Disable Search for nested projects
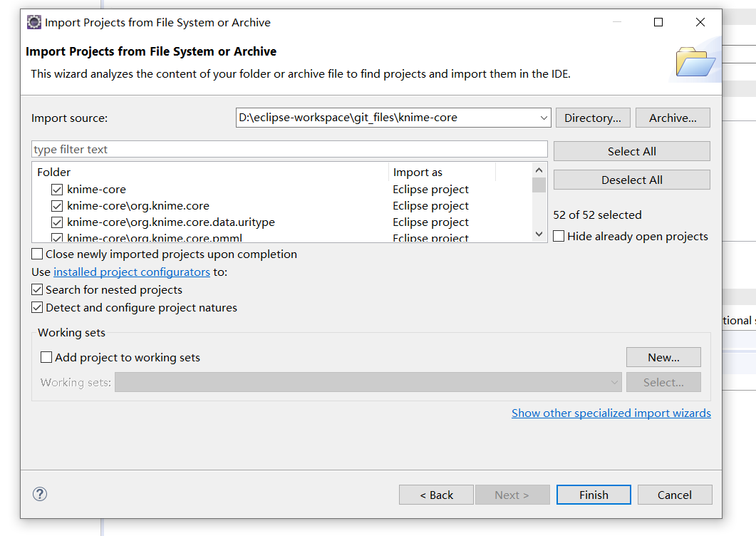Viewport: 756px width, 536px height. [x=37, y=290]
